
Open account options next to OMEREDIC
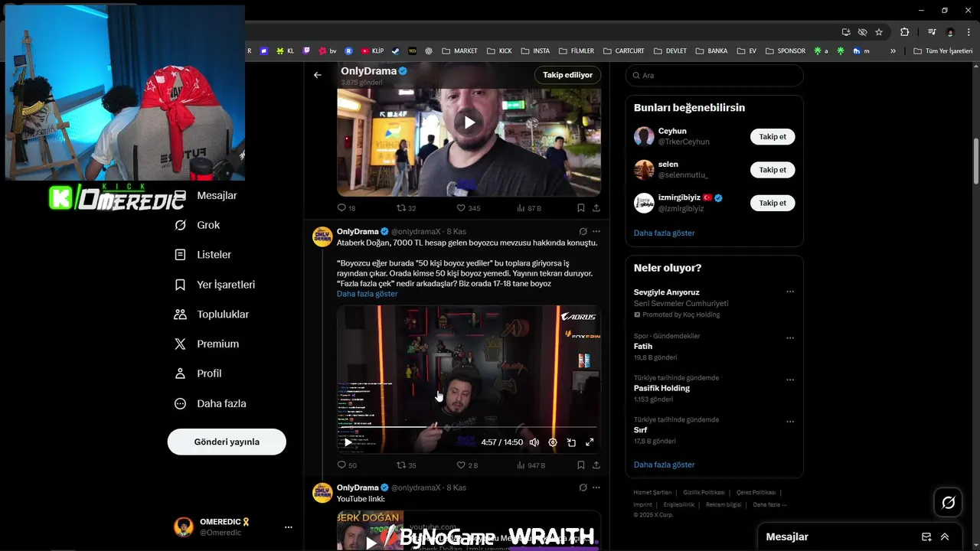click(289, 527)
